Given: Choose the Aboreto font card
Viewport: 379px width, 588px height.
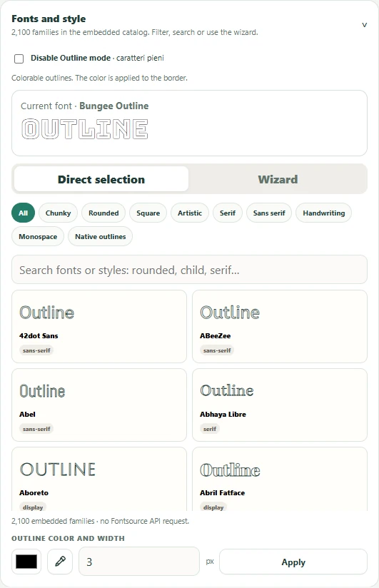Looking at the screenshot, I should 99,480.
